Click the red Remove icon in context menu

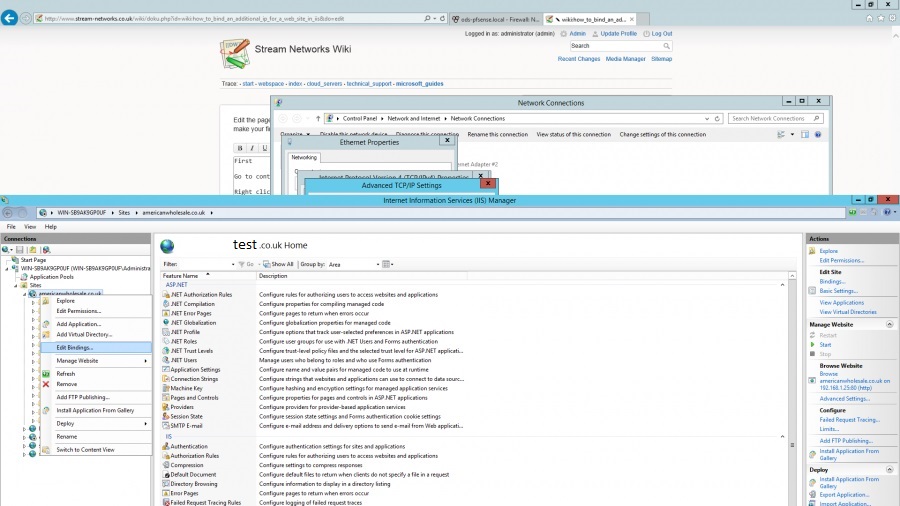pyautogui.click(x=46, y=384)
